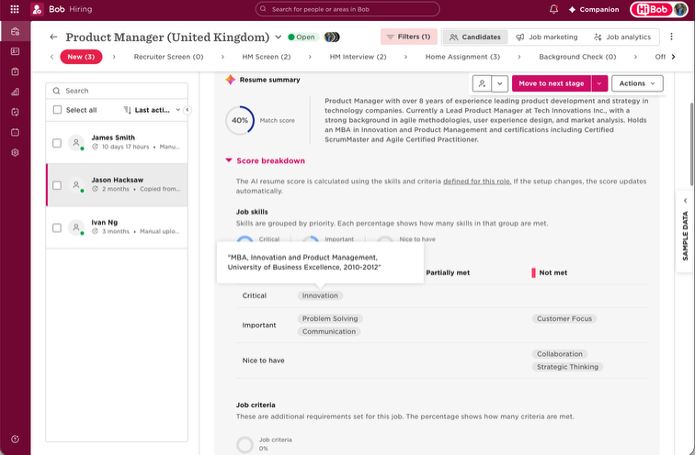Open the jobs briefcase sidebar icon
The width and height of the screenshot is (696, 455).
pos(15,32)
